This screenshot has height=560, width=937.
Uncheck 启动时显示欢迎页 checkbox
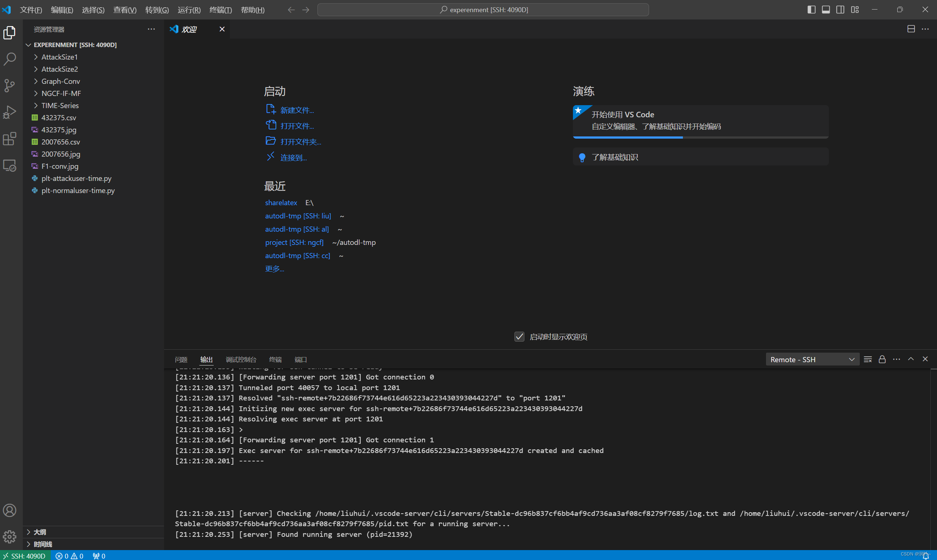pos(519,336)
